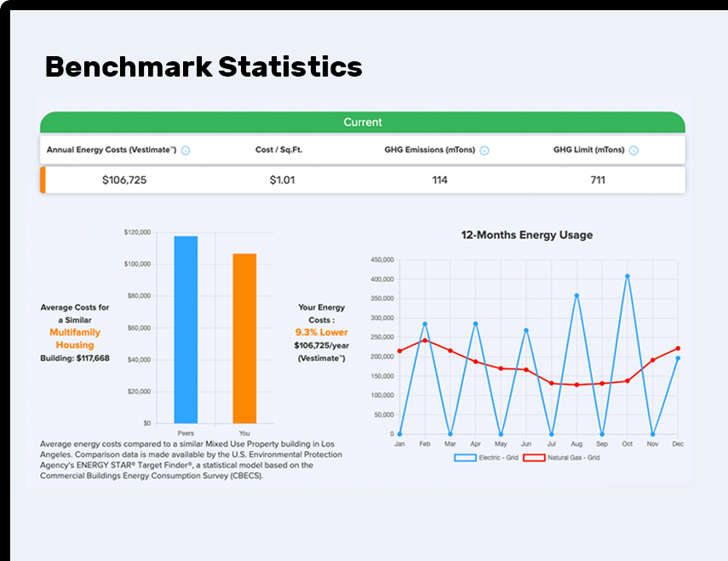This screenshot has width=728, height=561.
Task: Open the GHG Emissions info tooltip icon
Action: pyautogui.click(x=484, y=151)
